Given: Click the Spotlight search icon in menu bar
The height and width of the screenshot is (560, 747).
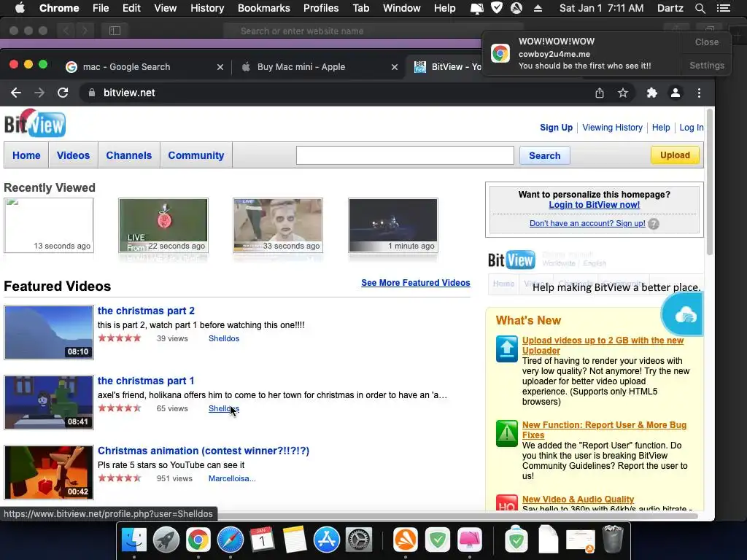Looking at the screenshot, I should (700, 8).
